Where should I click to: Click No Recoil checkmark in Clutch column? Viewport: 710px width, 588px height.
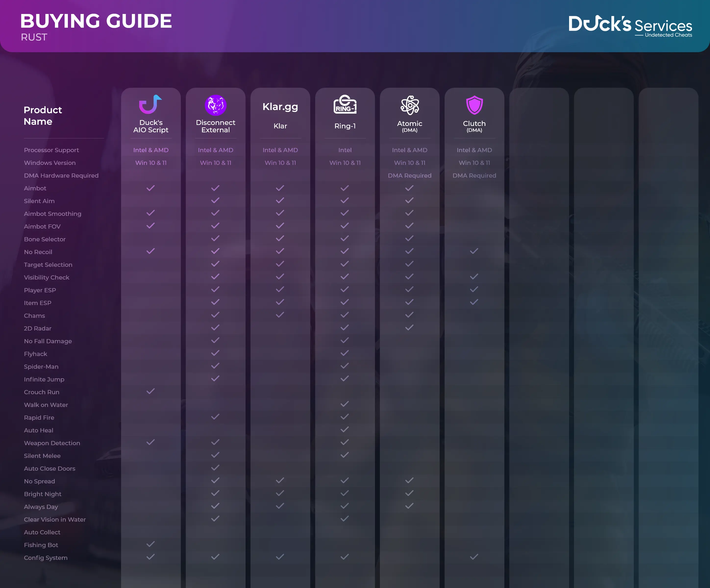tap(474, 251)
